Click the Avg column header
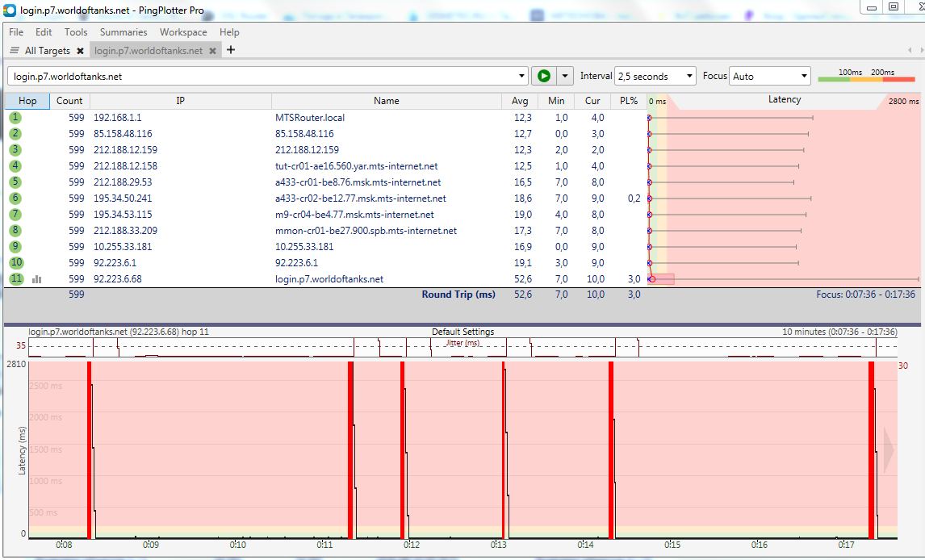Image resolution: width=925 pixels, height=560 pixels. tap(520, 102)
